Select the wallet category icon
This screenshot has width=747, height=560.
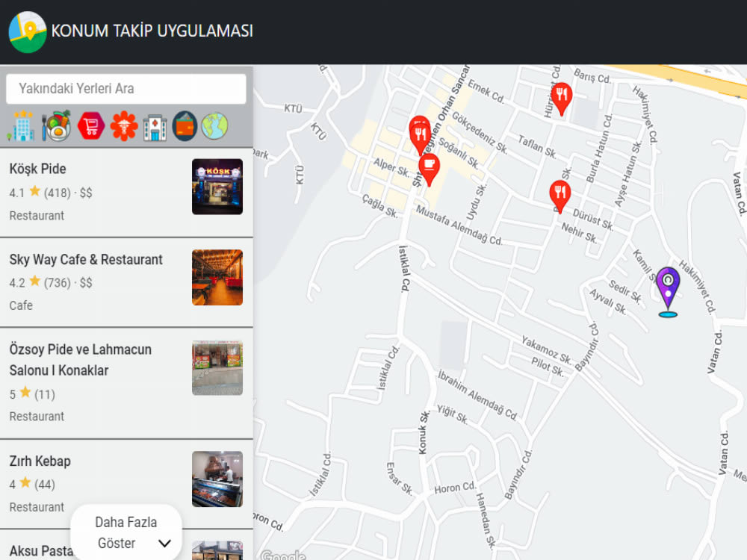185,126
